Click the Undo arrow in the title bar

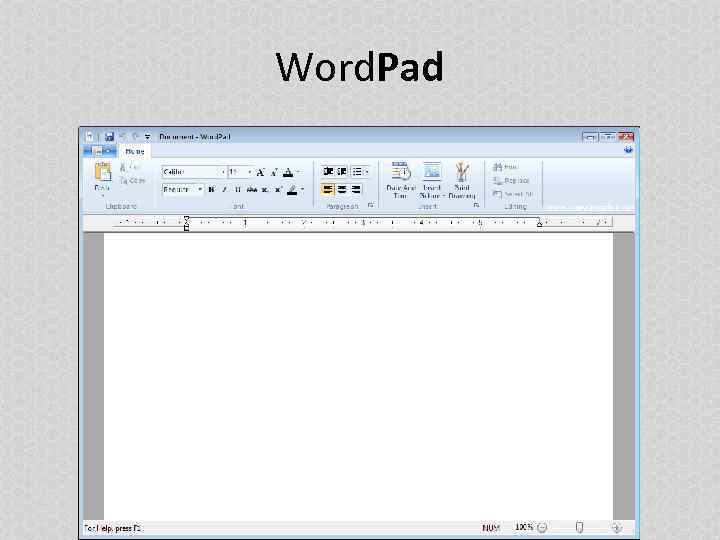[123, 136]
